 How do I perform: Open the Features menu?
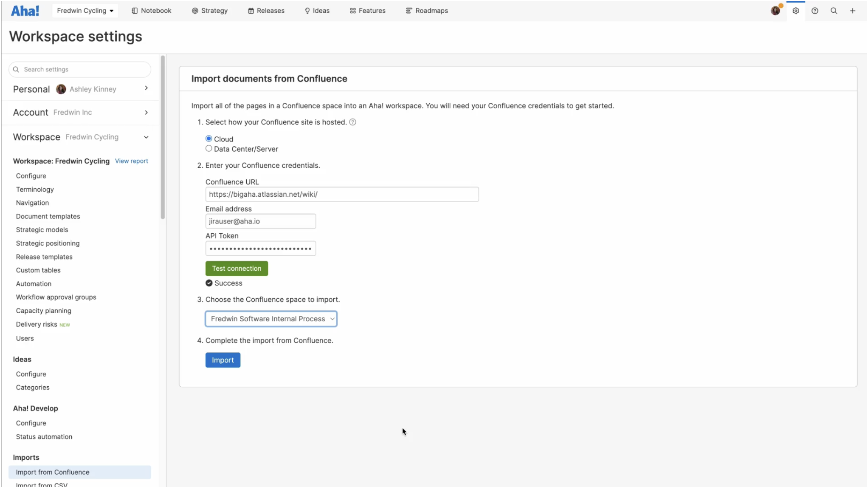click(x=368, y=11)
